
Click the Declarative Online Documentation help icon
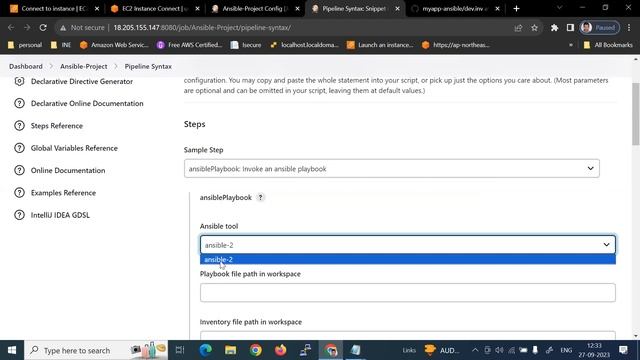point(19,104)
